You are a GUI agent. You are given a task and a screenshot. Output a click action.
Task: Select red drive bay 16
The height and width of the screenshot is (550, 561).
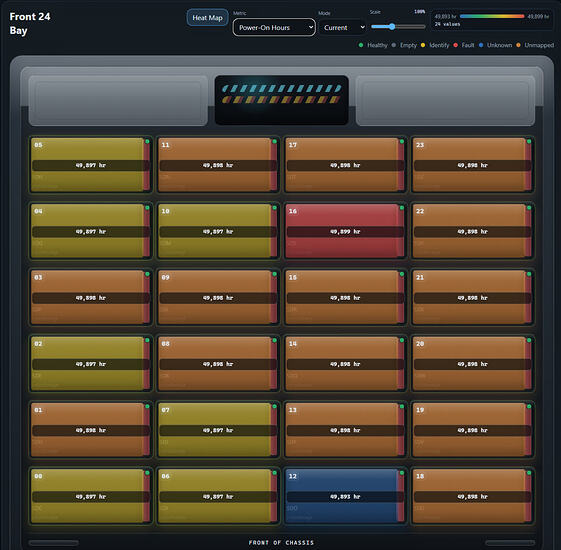coord(345,231)
